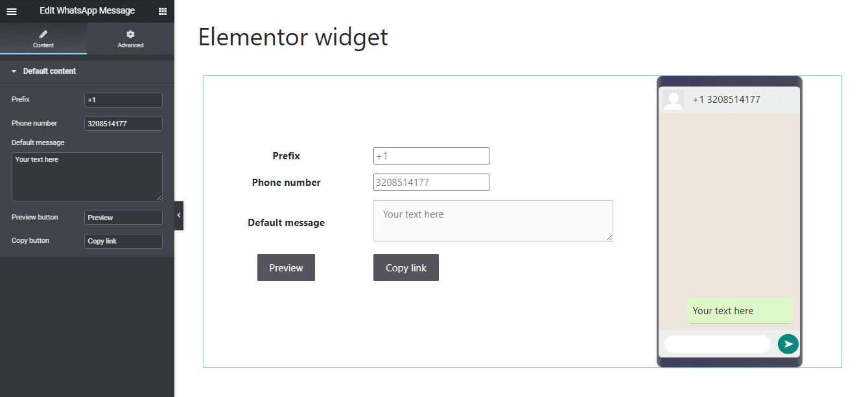868x397 pixels.
Task: Click the Default message textarea in the sidebar
Action: coord(86,176)
